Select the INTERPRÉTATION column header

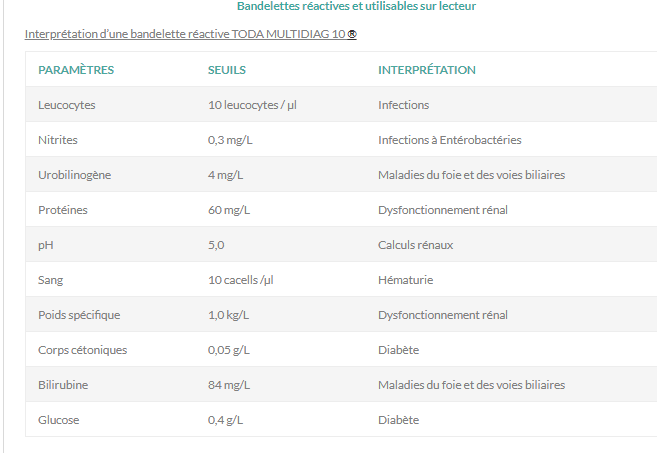pos(427,70)
